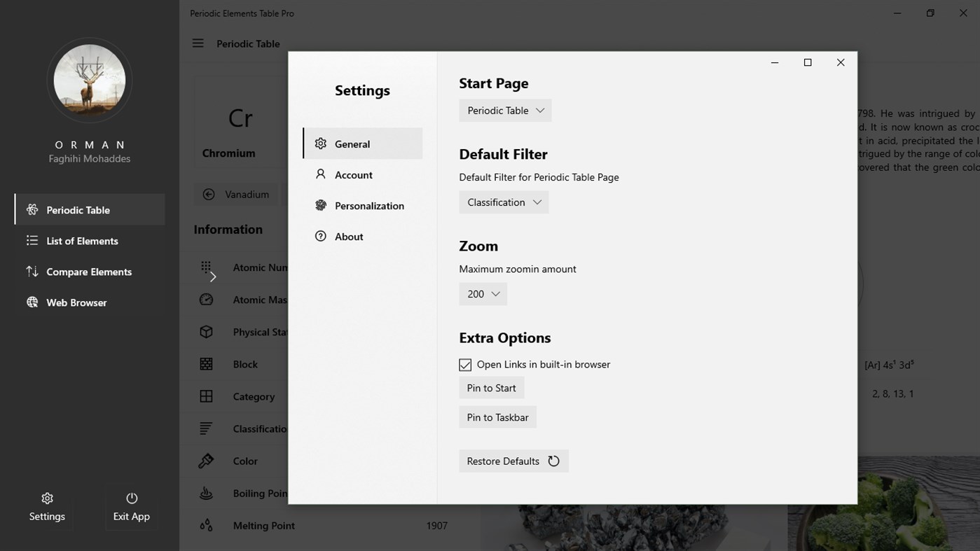This screenshot has height=551, width=980.
Task: Open Settings at the sidebar bottom
Action: (47, 507)
